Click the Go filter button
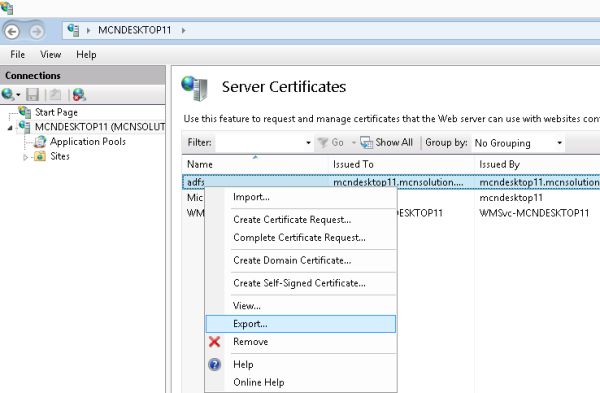This screenshot has height=393, width=600. coord(331,143)
